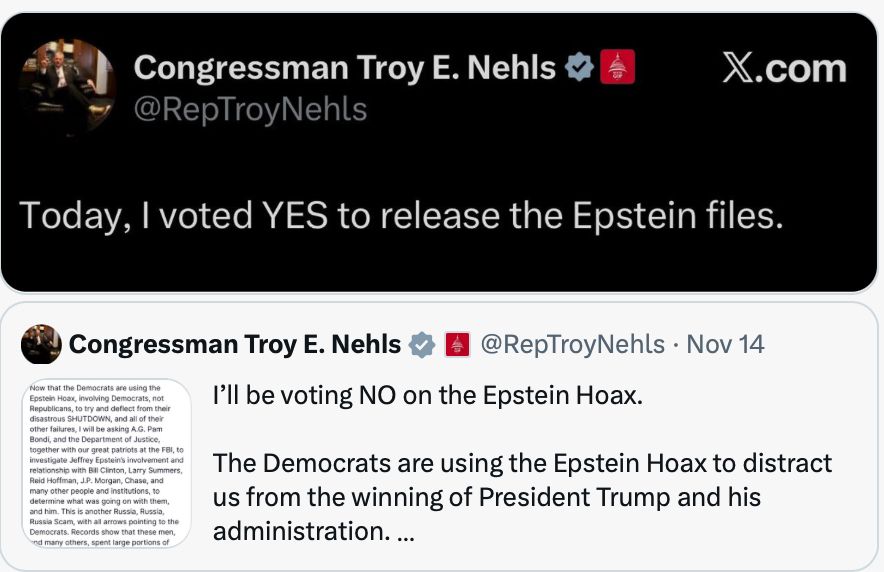Click the profile photo in the dark post
This screenshot has width=884, height=572.
pos(68,86)
